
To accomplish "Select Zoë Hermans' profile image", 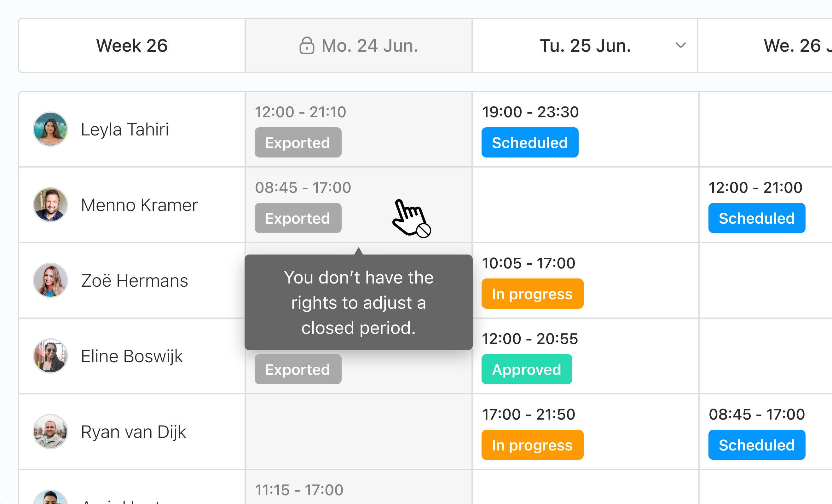I will (50, 280).
